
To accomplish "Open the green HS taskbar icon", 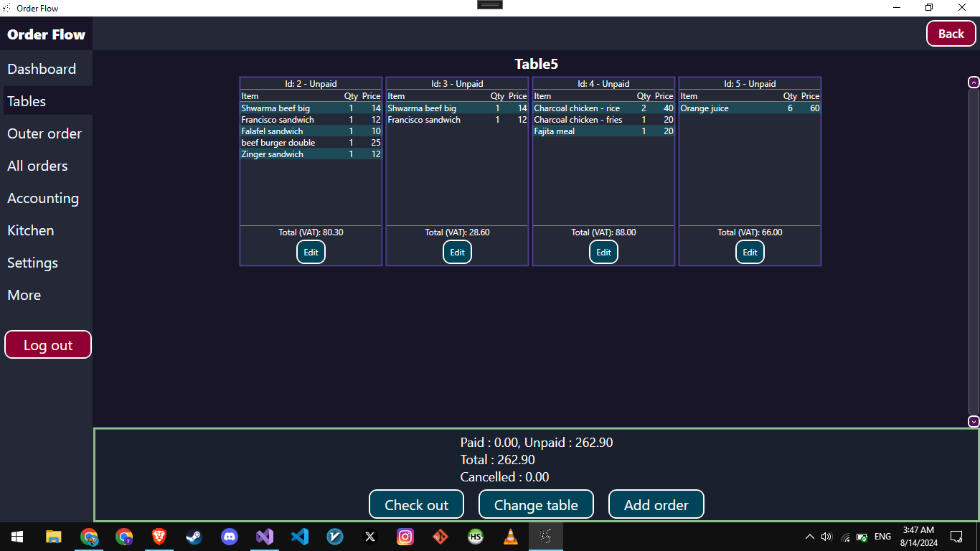I will [476, 537].
